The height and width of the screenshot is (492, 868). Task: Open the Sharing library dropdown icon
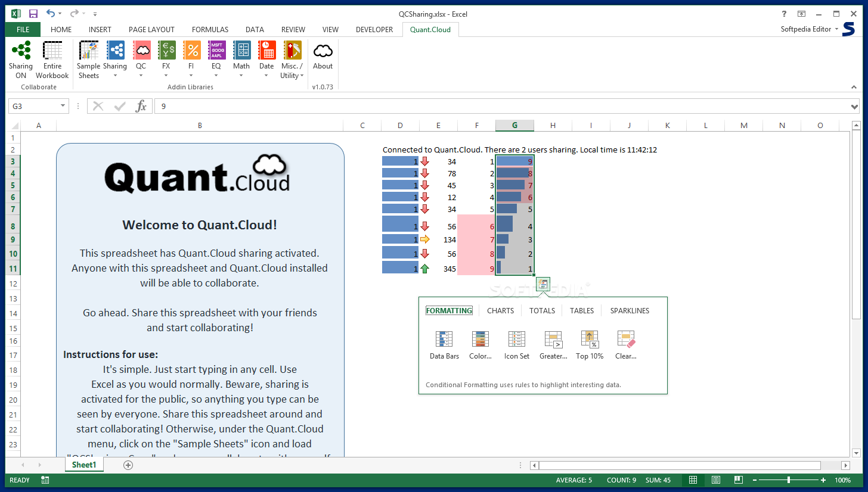pos(115,51)
